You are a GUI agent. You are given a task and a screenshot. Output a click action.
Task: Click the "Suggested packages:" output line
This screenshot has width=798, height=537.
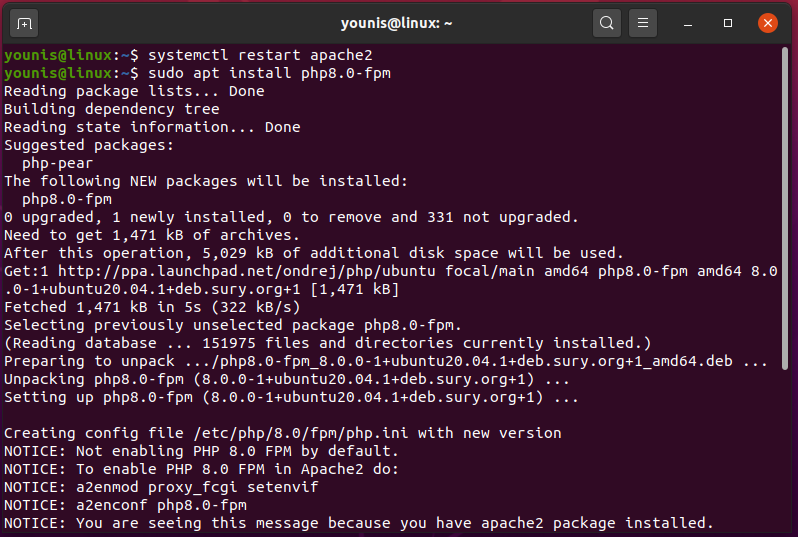tap(89, 145)
